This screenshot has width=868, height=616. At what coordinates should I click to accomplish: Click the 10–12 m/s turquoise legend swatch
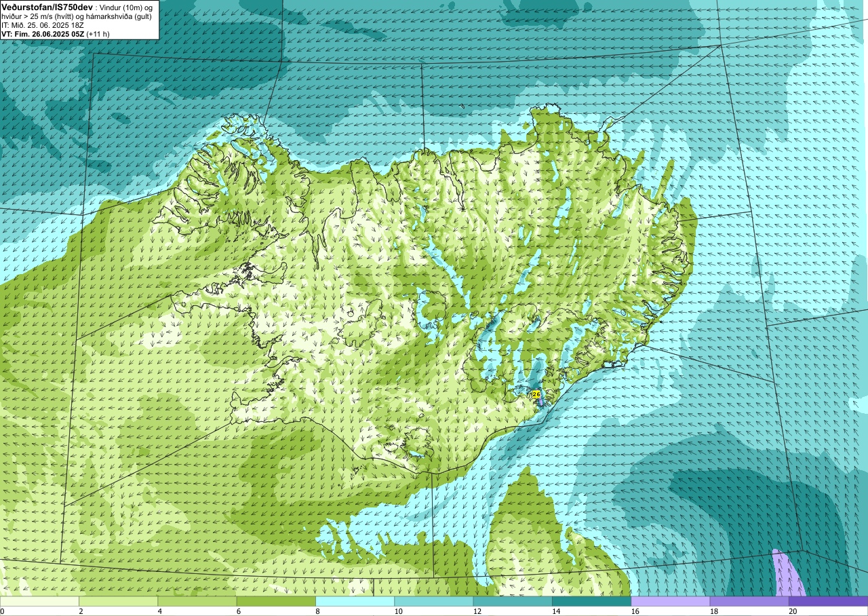pyautogui.click(x=434, y=601)
